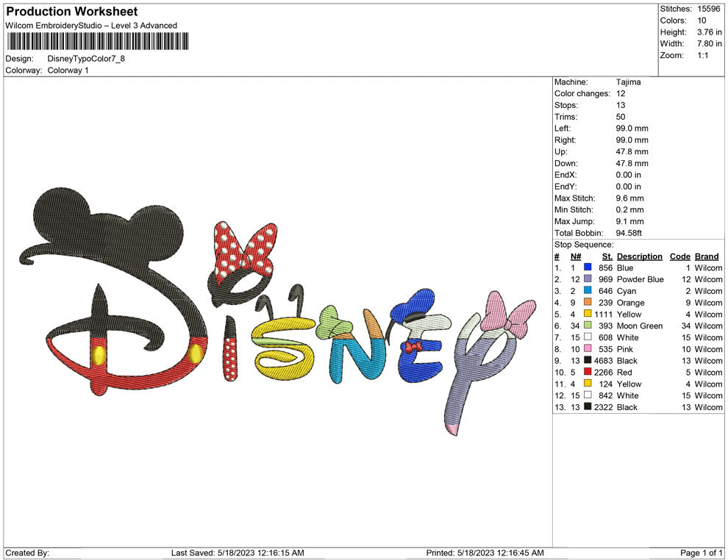Pick the Yellow swatch with 124 stitches
The image size is (728, 560).
click(588, 383)
